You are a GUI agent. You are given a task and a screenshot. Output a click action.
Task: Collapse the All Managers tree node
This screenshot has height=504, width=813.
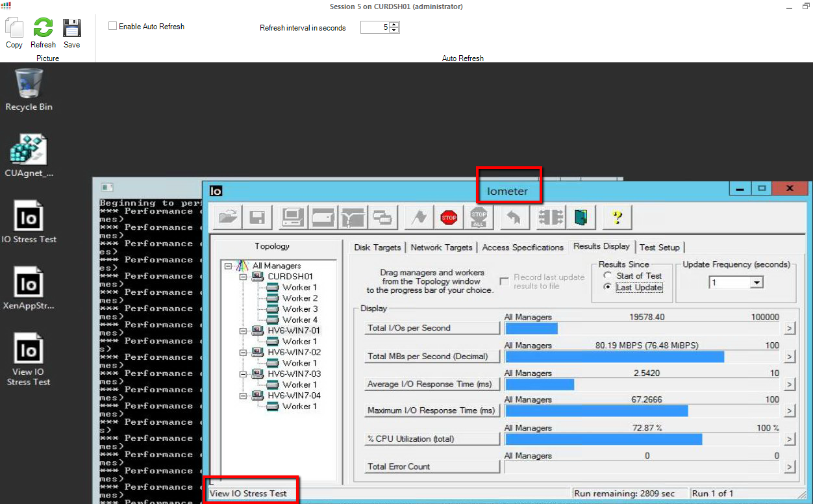[227, 266]
